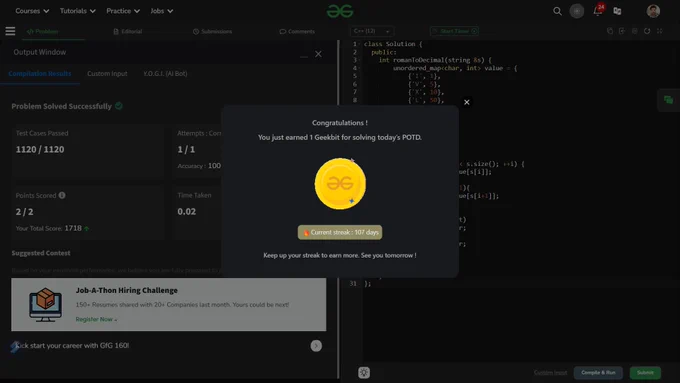Select the Compilation Results tab

click(40, 74)
